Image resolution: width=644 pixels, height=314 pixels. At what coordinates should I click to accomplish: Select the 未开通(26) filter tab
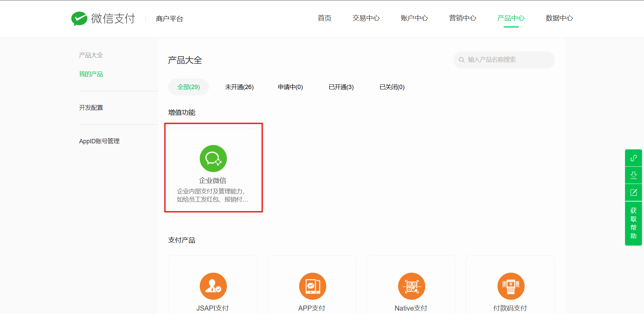coord(239,87)
